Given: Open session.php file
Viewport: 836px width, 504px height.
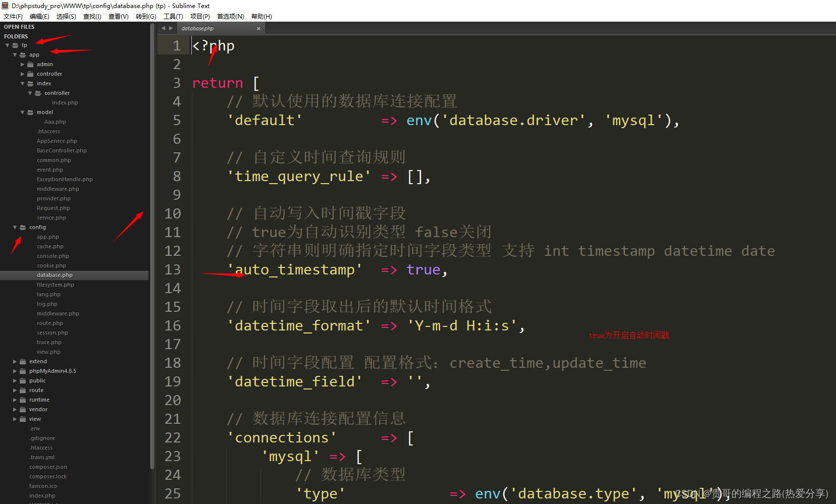Looking at the screenshot, I should [53, 333].
